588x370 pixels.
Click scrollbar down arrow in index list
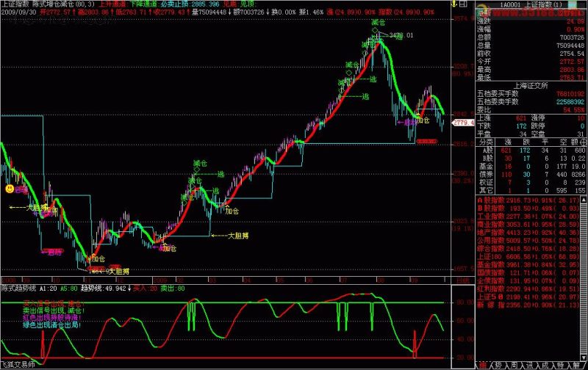point(584,357)
